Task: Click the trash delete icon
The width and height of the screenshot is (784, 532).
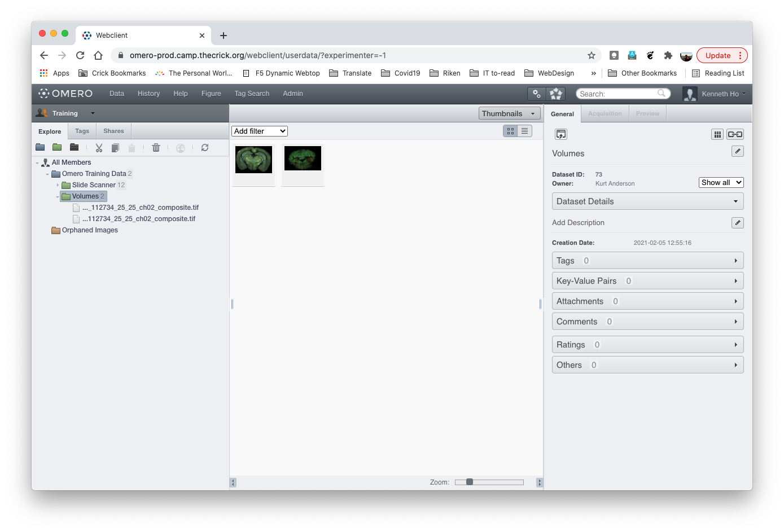Action: click(156, 148)
